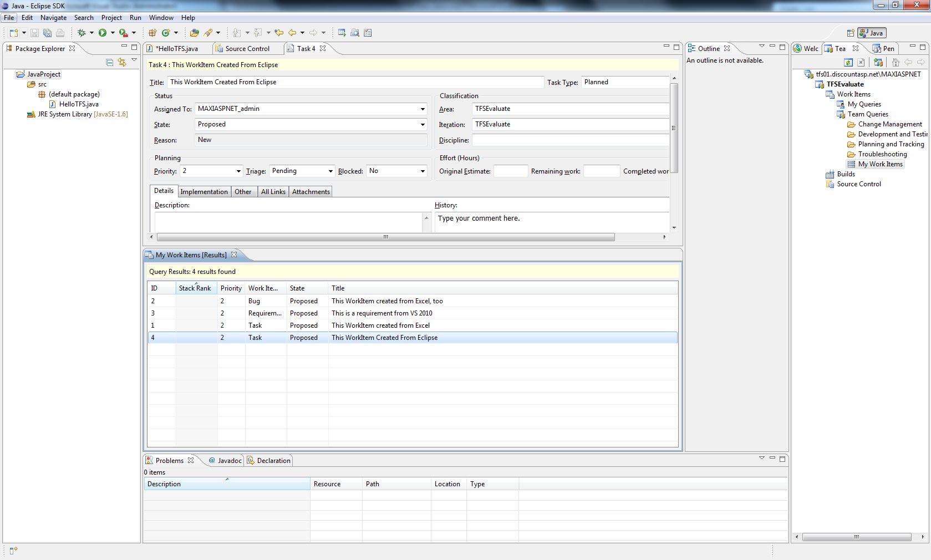Select the Java perspective button
The height and width of the screenshot is (560, 931).
click(x=872, y=33)
